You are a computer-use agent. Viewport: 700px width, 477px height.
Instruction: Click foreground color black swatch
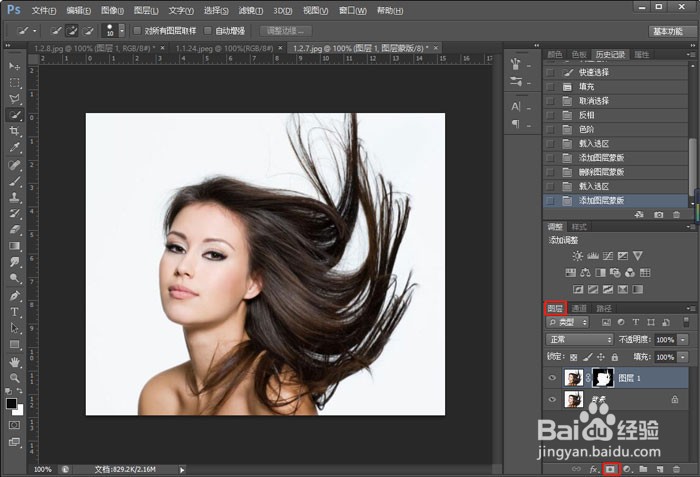pyautogui.click(x=11, y=403)
